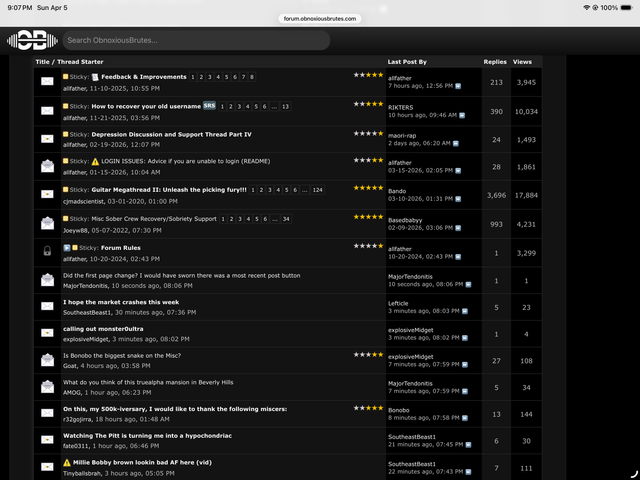This screenshot has width=640, height=480.
Task: Click star rating of Guitar Megathread II
Action: click(369, 188)
